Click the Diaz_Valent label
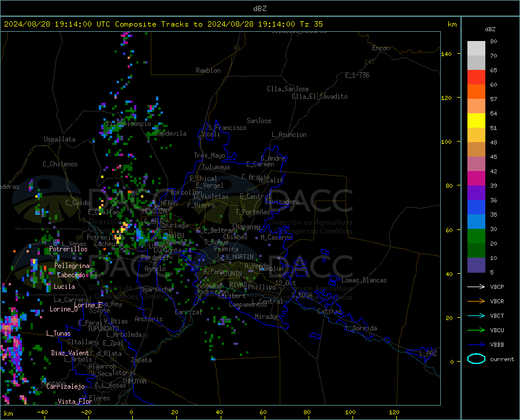 [x=70, y=353]
